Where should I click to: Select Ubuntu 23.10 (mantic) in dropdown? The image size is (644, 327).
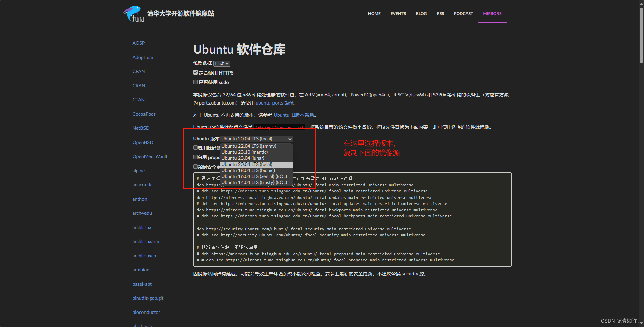click(x=245, y=152)
